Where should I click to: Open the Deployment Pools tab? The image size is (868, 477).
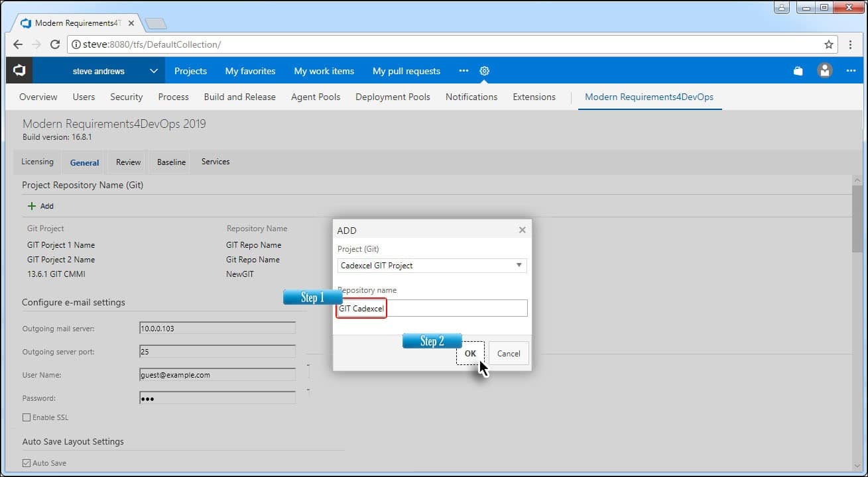tap(393, 97)
